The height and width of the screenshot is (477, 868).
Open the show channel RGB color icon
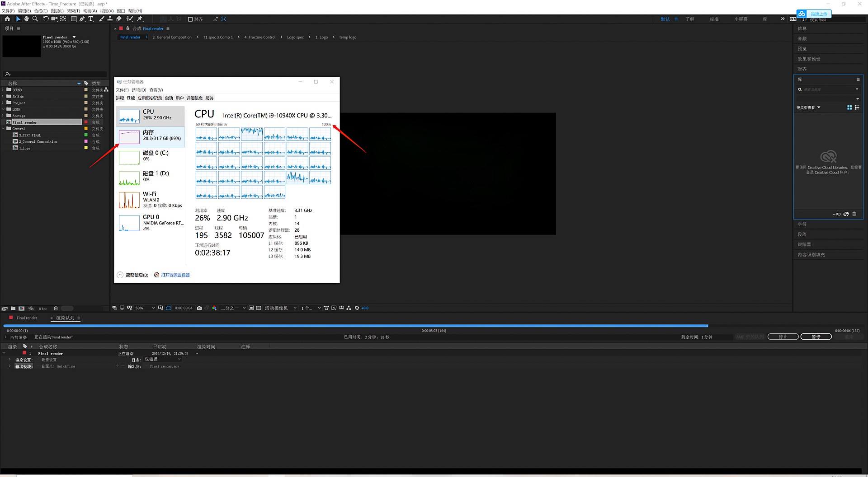point(214,308)
